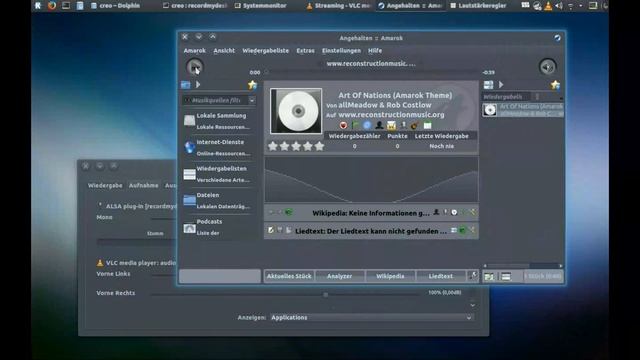Click the Lokale Sammlung icon

[x=189, y=121]
